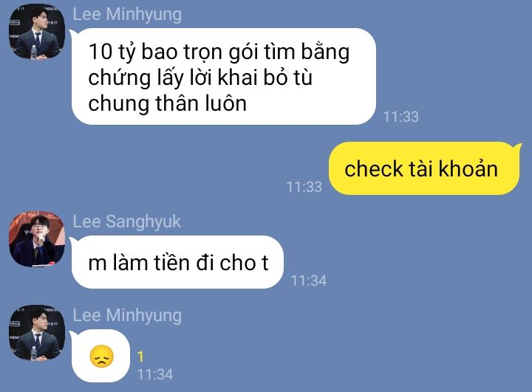Select the "m làm tiền đi cho t" message
The height and width of the screenshot is (392, 532).
pyautogui.click(x=178, y=263)
